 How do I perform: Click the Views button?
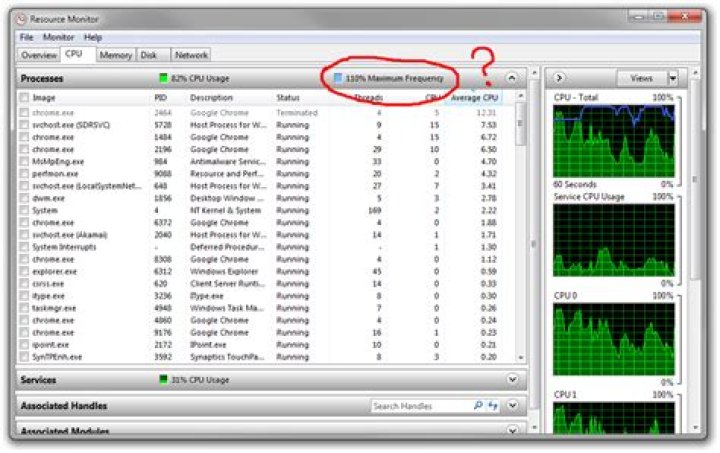click(641, 78)
